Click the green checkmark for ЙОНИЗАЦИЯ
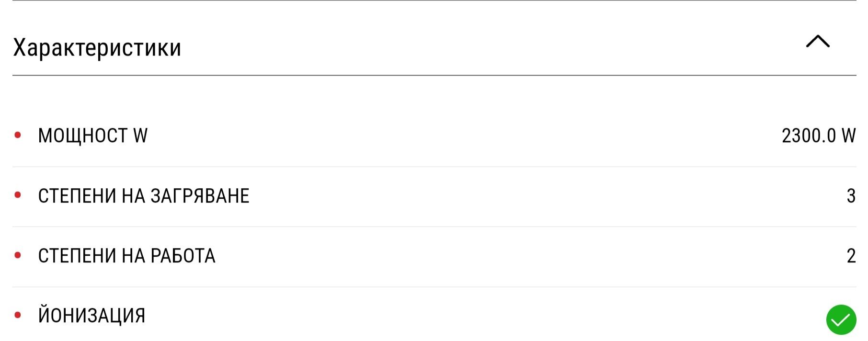 point(841,319)
